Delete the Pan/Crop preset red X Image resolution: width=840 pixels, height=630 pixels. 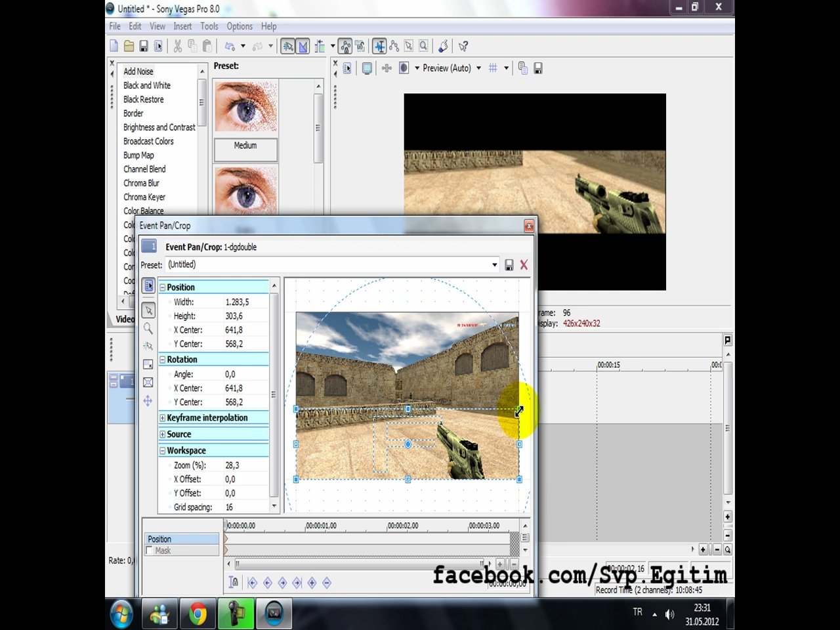[524, 264]
